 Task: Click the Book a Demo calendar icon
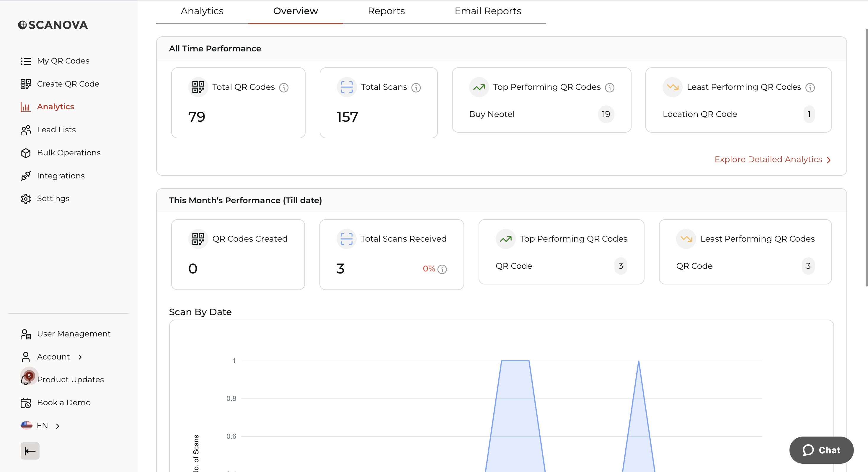[26, 403]
